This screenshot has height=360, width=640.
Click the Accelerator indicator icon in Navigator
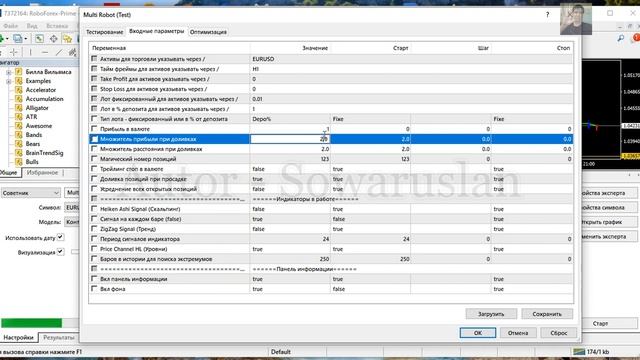click(19, 90)
